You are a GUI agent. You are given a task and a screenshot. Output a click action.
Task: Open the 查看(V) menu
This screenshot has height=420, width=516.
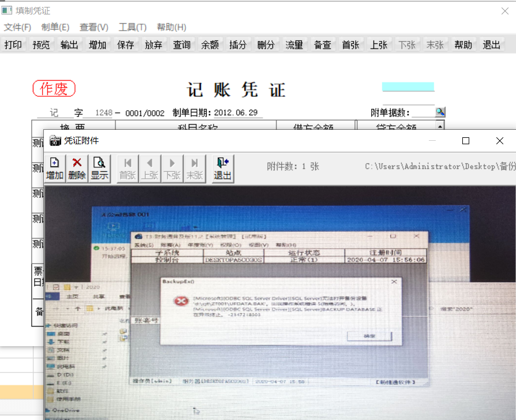94,27
